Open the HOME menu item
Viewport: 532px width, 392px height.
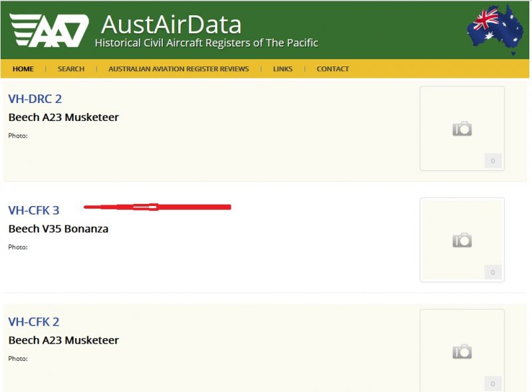23,69
